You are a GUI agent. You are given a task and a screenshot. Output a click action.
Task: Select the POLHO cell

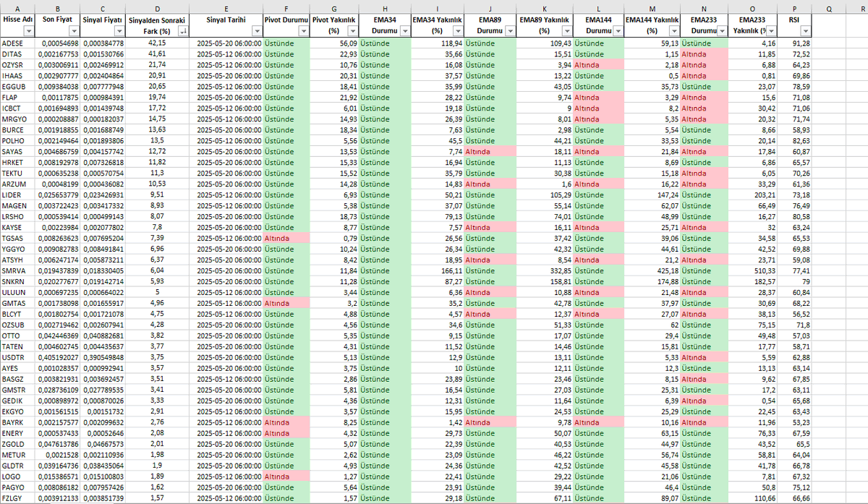(17, 141)
